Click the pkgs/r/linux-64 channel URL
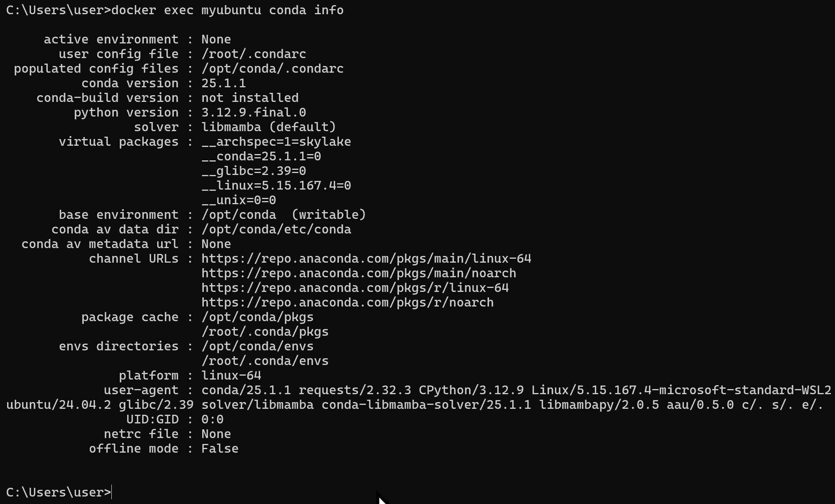Screen dimensions: 835x504 [x=355, y=288]
